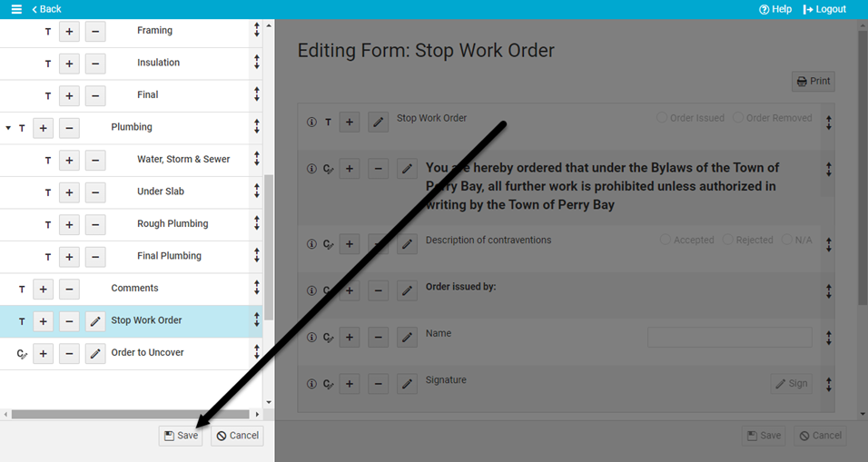Remove the Under Slab row
Image resolution: width=868 pixels, height=462 pixels.
[95, 192]
